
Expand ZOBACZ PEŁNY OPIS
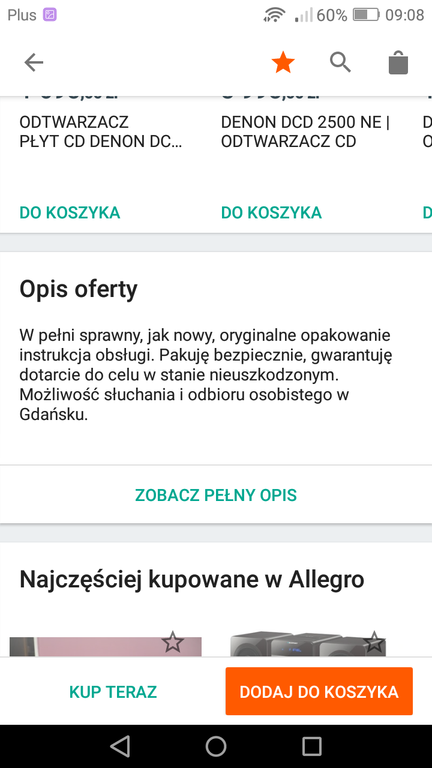tap(216, 495)
